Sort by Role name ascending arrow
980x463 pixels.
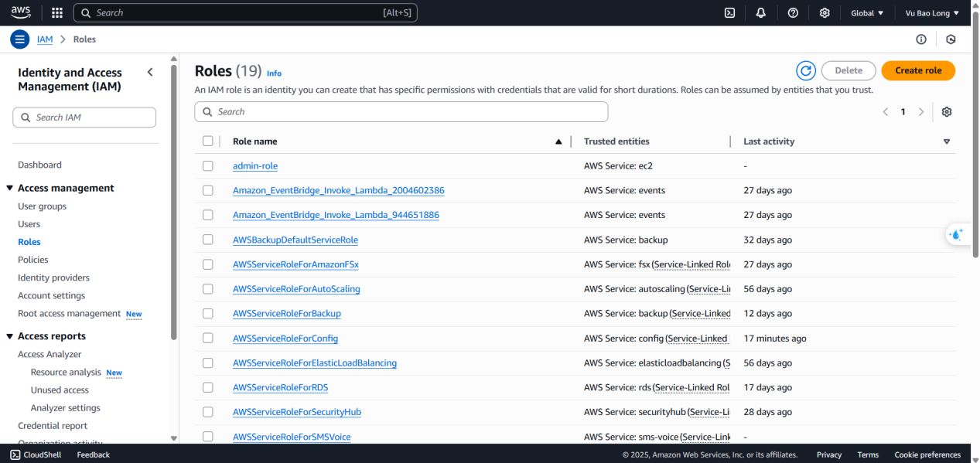[x=558, y=141]
